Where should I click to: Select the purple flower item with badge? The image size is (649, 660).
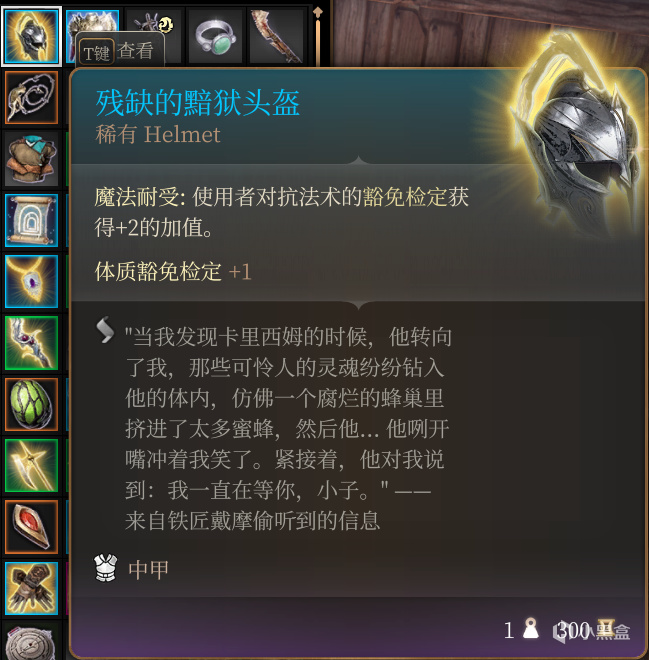pyautogui.click(x=154, y=22)
